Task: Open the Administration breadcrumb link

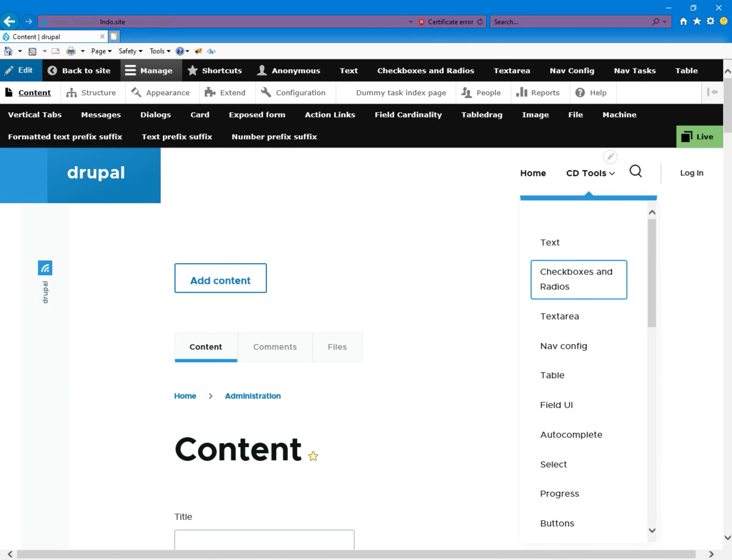Action: 253,396
